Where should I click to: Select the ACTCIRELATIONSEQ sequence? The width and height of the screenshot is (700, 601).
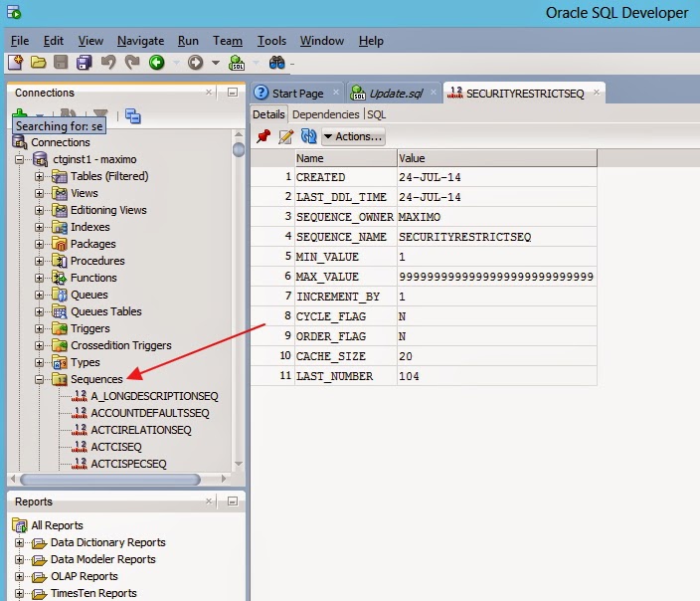tap(141, 430)
